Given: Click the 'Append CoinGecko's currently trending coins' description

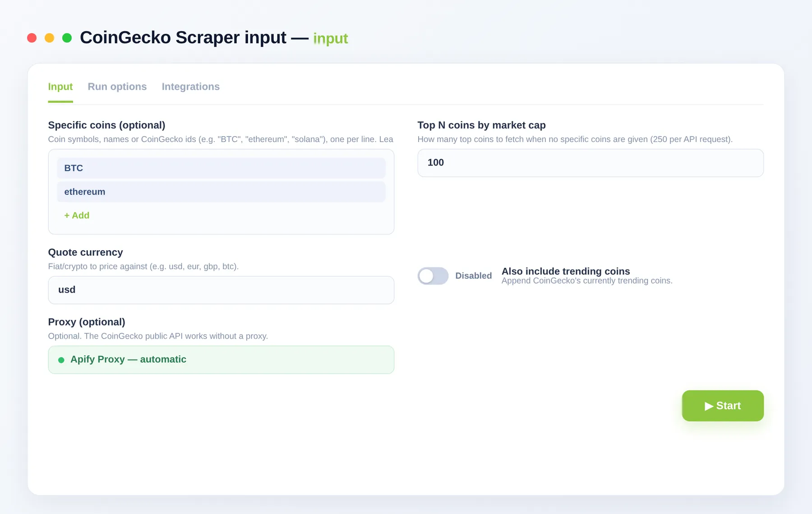Looking at the screenshot, I should click(x=587, y=281).
